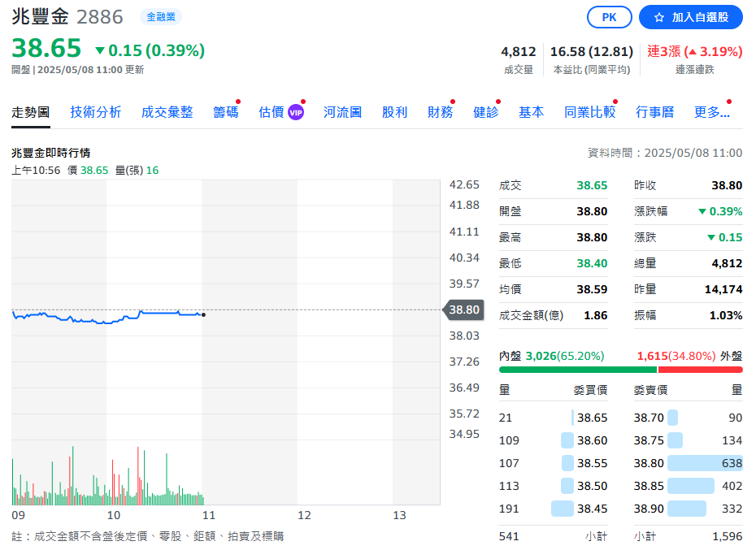Click the 38.80 reference price marker on chart
Viewport: 756px width, 550px height.
(x=463, y=310)
